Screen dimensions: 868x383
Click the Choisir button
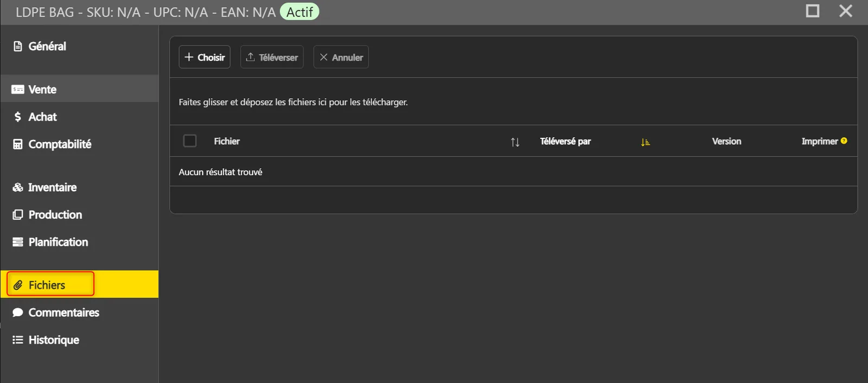[205, 57]
